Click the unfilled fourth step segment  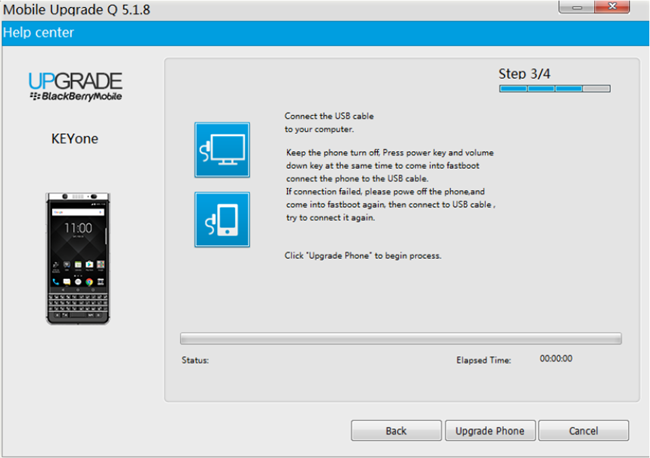[x=596, y=89]
